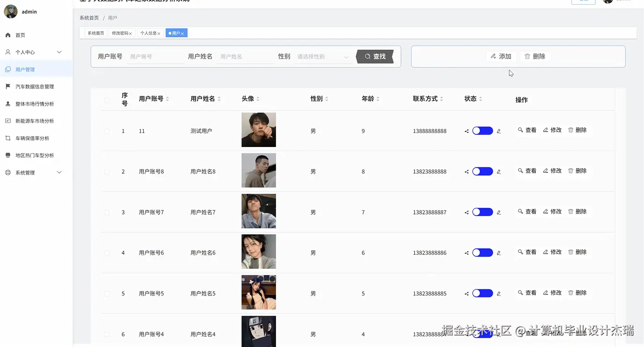The image size is (644, 347).
Task: Check the box for row 用户姓名7
Action: pyautogui.click(x=107, y=212)
